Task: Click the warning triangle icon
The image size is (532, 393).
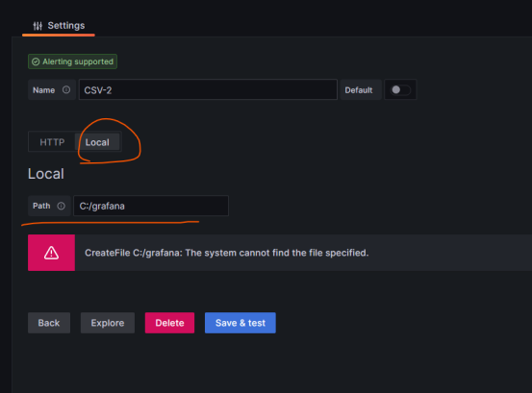Action: pos(51,253)
